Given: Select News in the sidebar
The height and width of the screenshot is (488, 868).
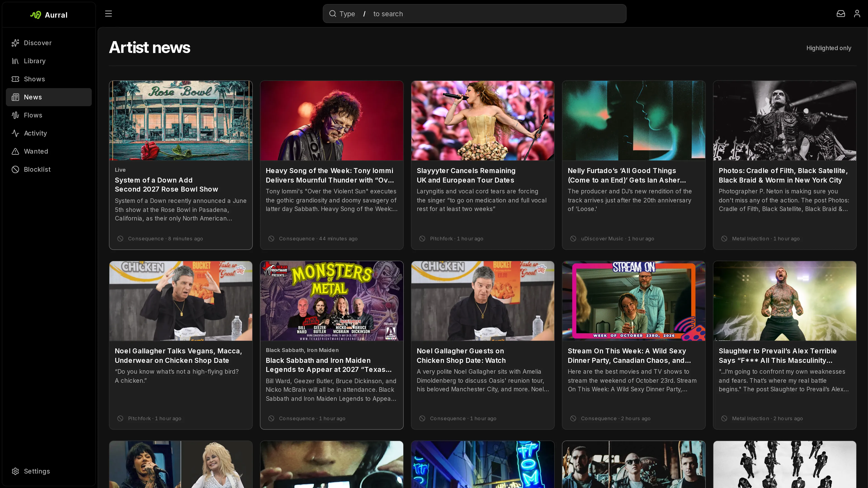Looking at the screenshot, I should [x=49, y=97].
